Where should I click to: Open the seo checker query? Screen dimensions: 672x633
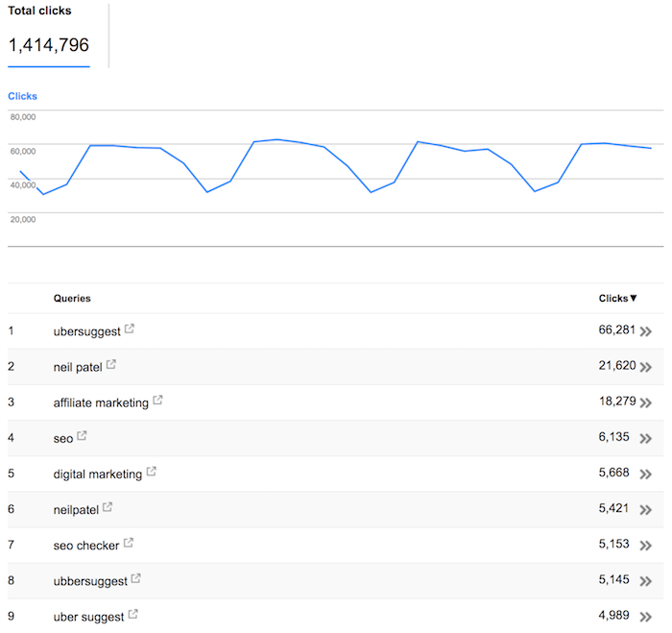(86, 546)
